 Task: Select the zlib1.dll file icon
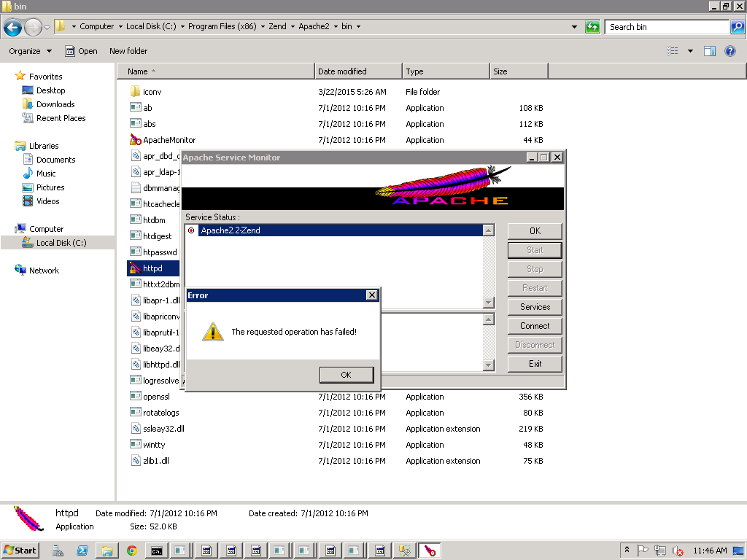tap(135, 461)
